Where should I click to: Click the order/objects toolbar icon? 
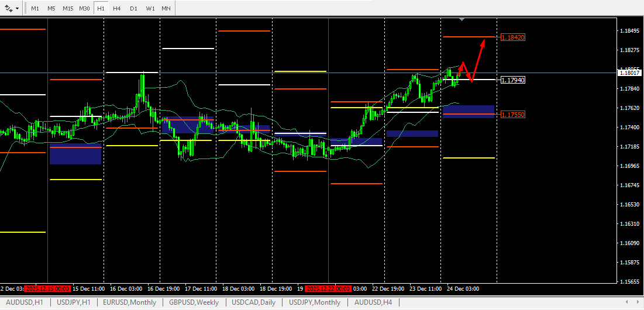(9, 8)
